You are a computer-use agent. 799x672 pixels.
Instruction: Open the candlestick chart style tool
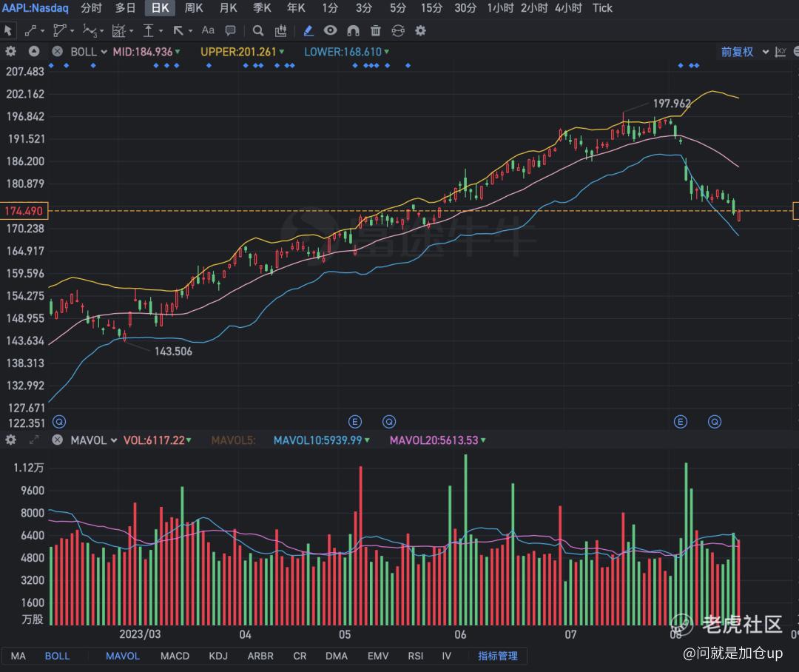pyautogui.click(x=281, y=30)
